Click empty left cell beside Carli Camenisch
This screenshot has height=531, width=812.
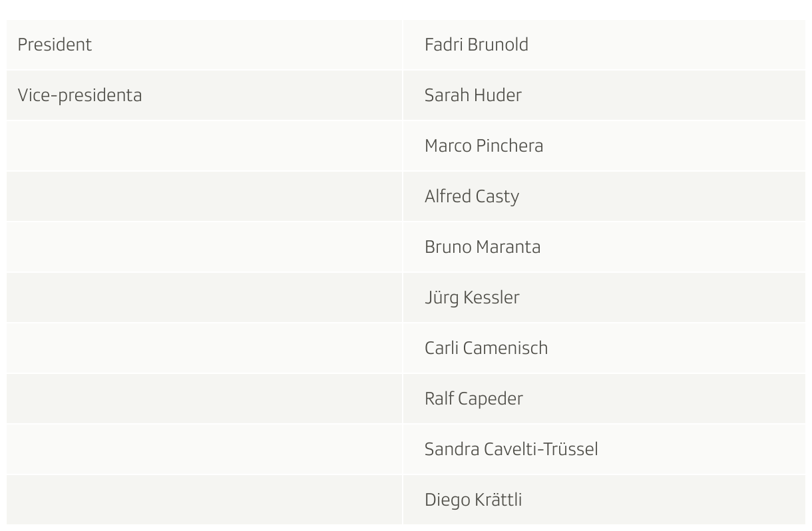pyautogui.click(x=204, y=348)
